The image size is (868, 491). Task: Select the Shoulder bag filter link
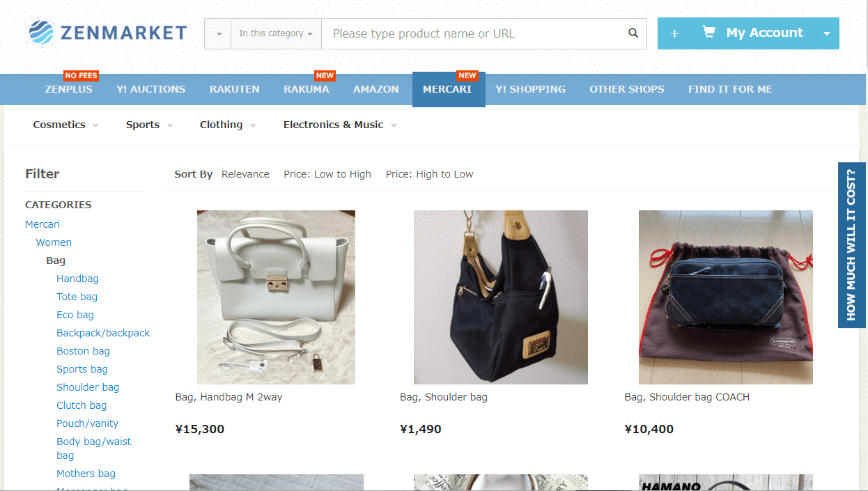[88, 387]
